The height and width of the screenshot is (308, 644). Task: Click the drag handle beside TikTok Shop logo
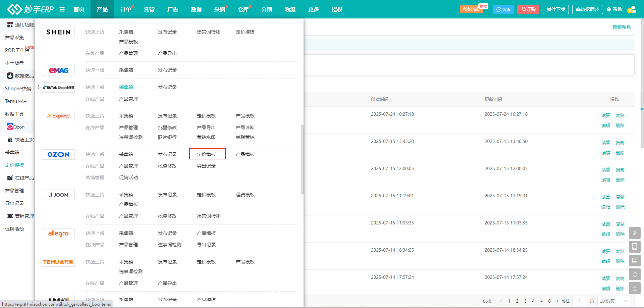39,87
